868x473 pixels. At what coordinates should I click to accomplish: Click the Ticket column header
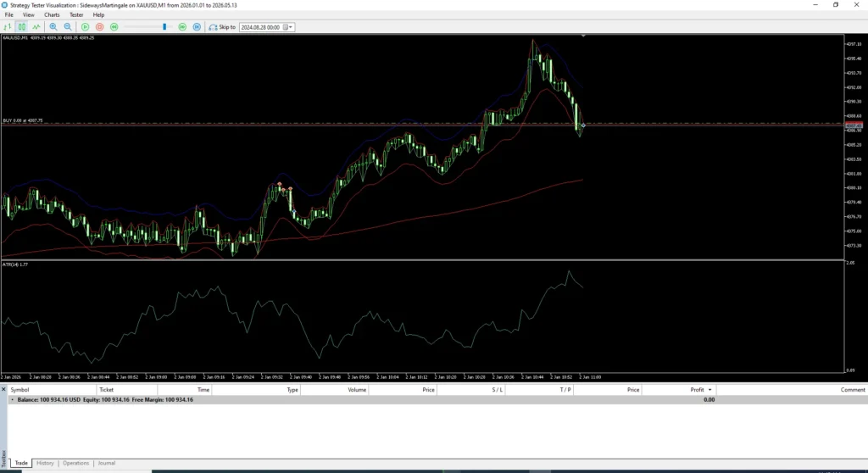click(127, 390)
